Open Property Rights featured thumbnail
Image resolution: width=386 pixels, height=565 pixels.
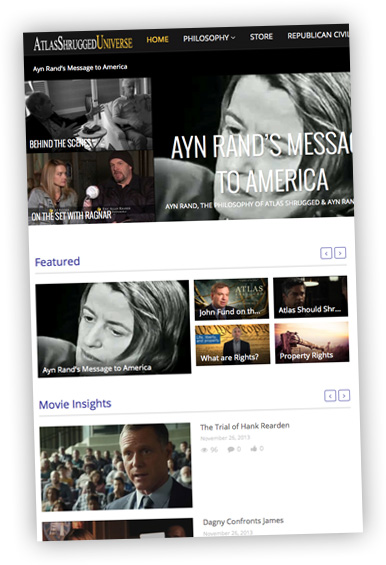(312, 342)
